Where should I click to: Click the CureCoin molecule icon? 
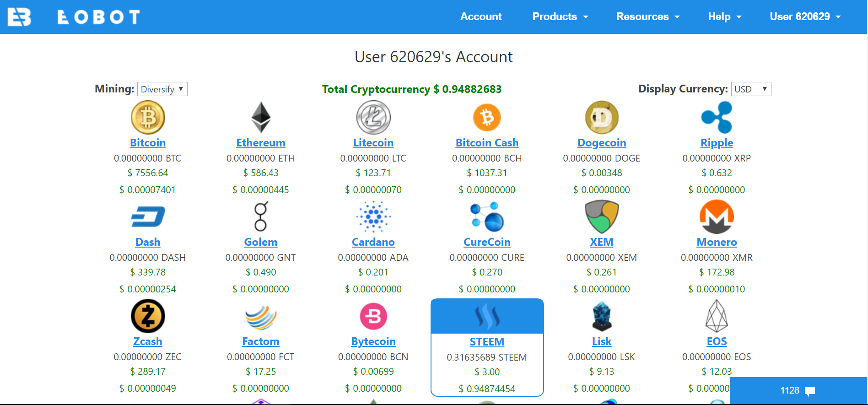click(x=487, y=216)
